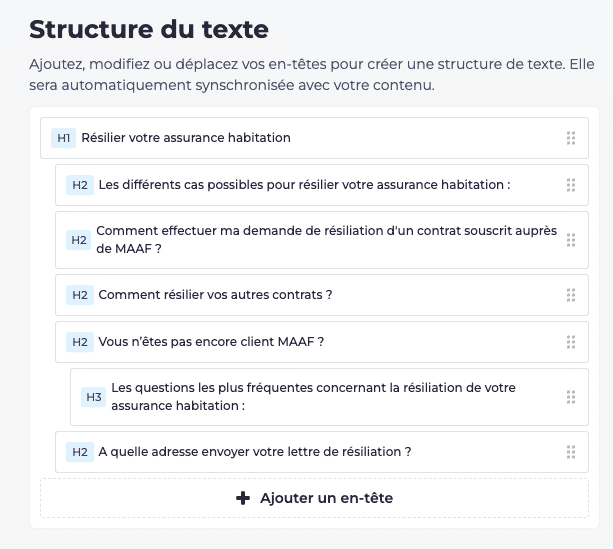Click drag handle of 'Comment effectuer ma demande' heading
This screenshot has height=549, width=613.
click(x=571, y=240)
